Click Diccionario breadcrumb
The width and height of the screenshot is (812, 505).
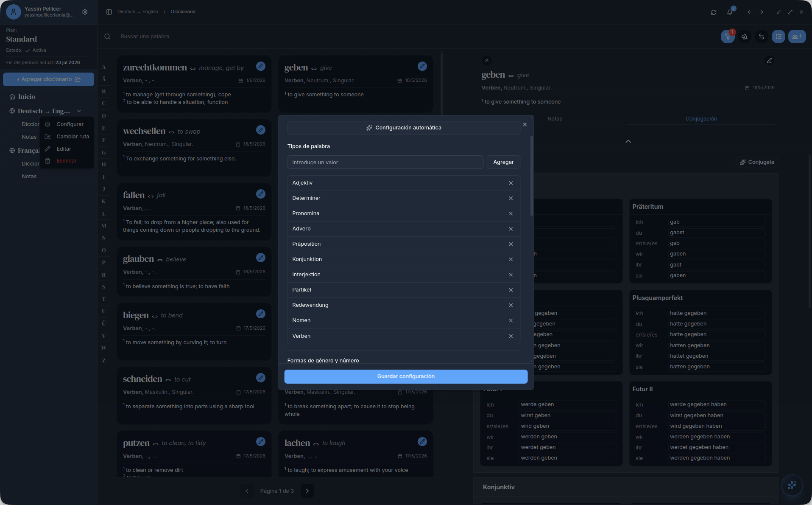click(x=183, y=12)
